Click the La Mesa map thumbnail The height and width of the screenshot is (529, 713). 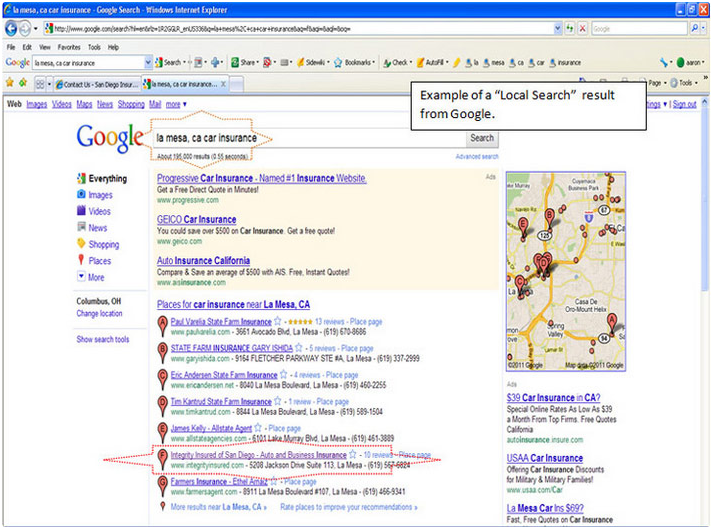coord(566,272)
